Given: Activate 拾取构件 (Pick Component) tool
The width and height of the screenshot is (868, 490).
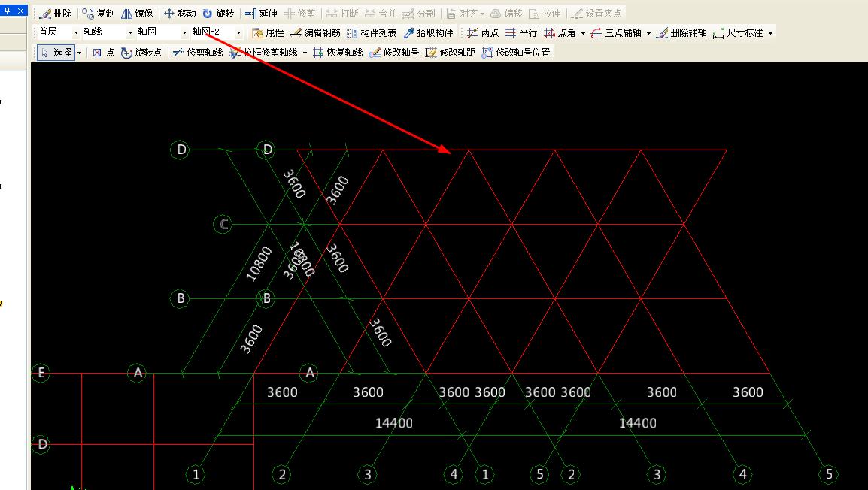Looking at the screenshot, I should pos(428,32).
